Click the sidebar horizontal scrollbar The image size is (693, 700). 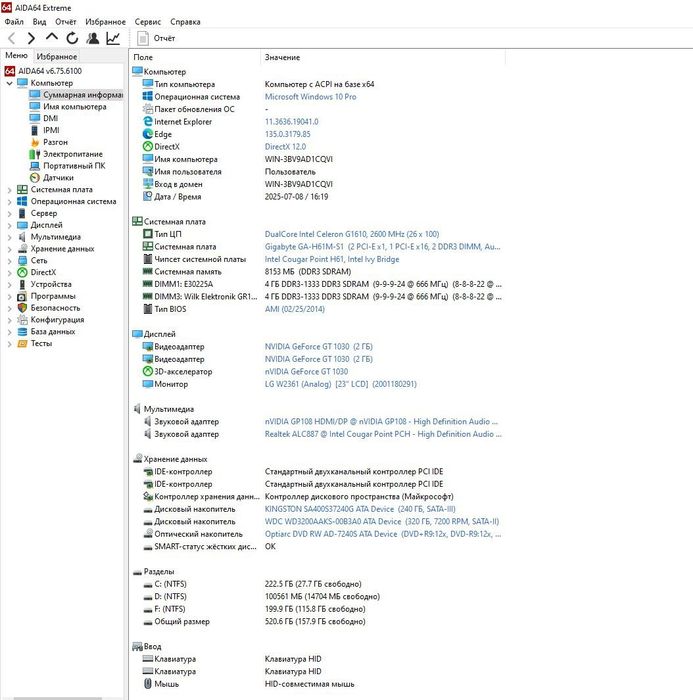coord(58,698)
